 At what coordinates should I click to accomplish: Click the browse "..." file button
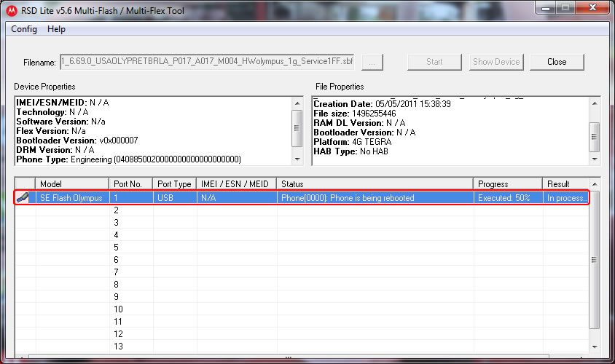[x=372, y=63]
